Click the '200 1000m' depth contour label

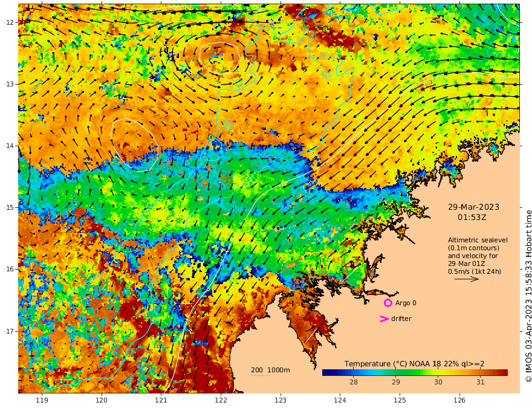(x=270, y=370)
